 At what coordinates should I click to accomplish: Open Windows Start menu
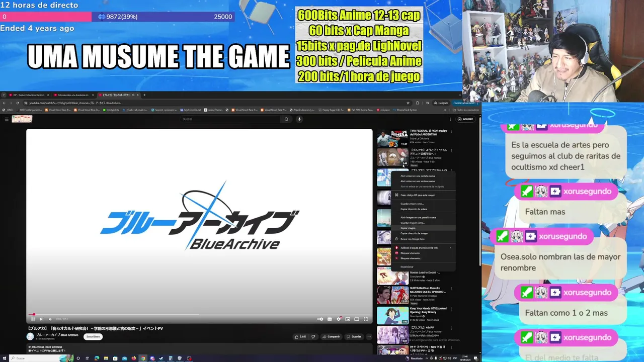(x=4, y=358)
